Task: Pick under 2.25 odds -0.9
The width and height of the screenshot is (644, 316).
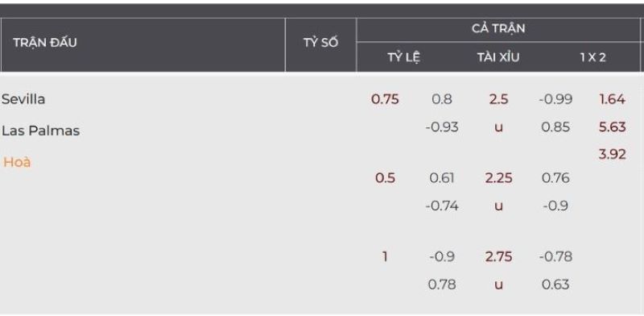Action: tap(555, 206)
